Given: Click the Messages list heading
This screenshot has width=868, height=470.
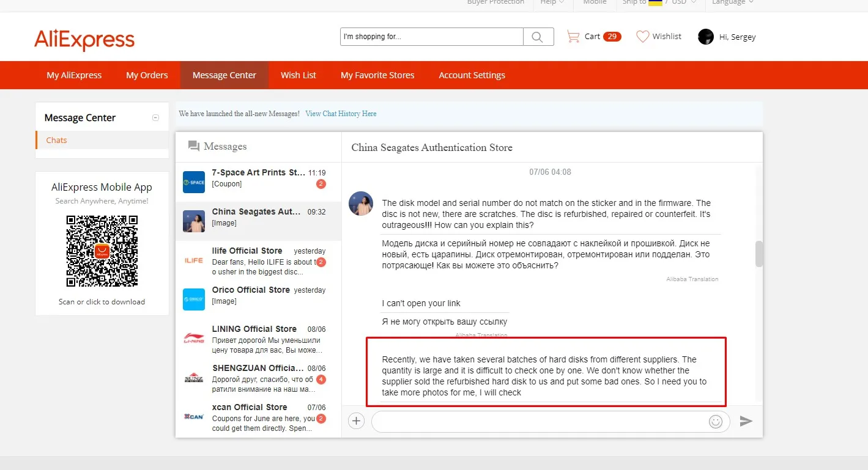Looking at the screenshot, I should (x=225, y=147).
